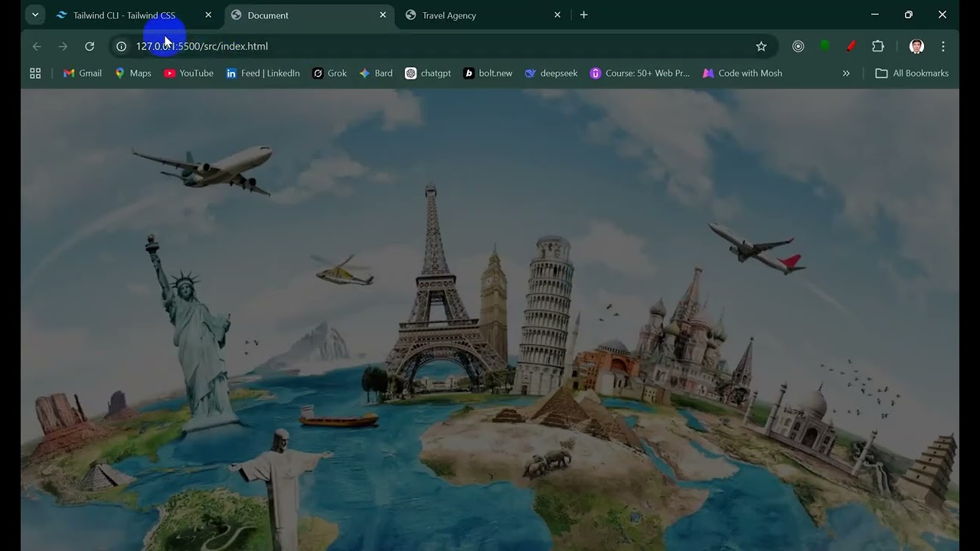This screenshot has height=551, width=980.
Task: Open the bolt.new bookmark
Action: click(x=488, y=73)
